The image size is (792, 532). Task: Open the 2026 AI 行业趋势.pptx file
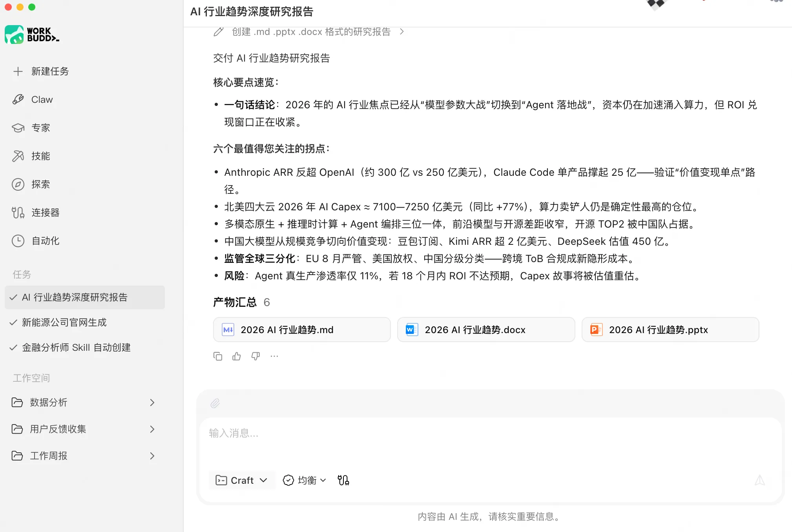point(670,330)
